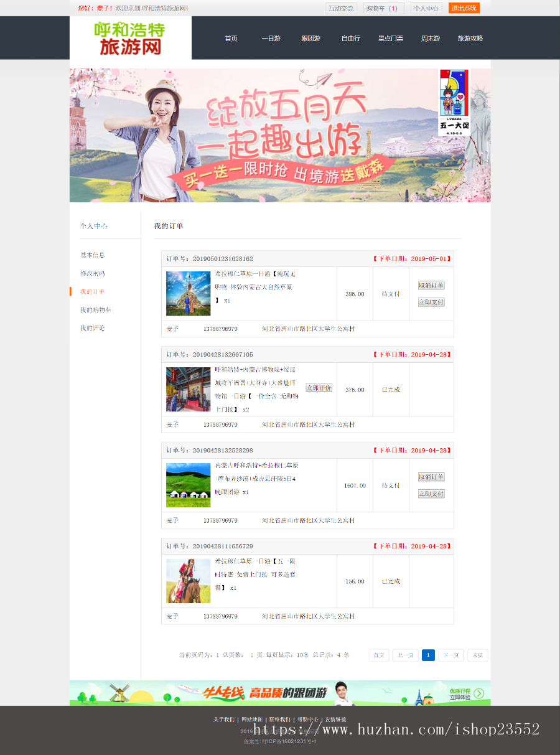Open 我的评论 in the sidebar
The height and width of the screenshot is (755, 560).
(x=91, y=327)
